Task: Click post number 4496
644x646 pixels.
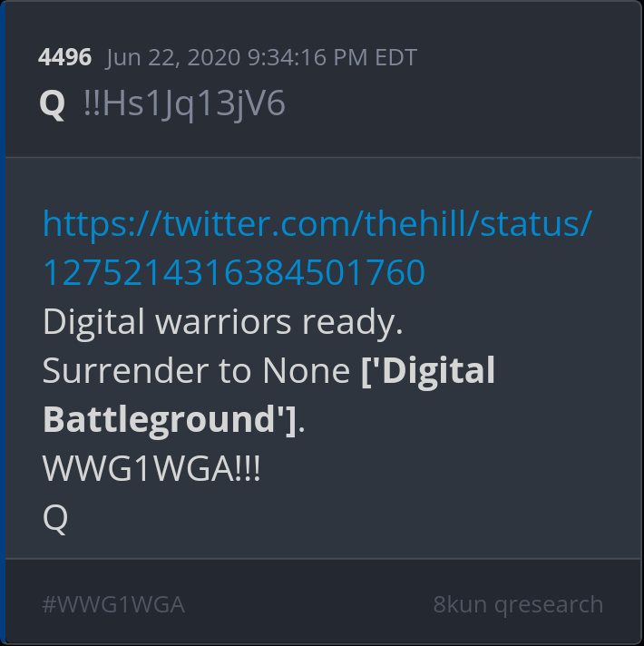Action: (x=64, y=57)
